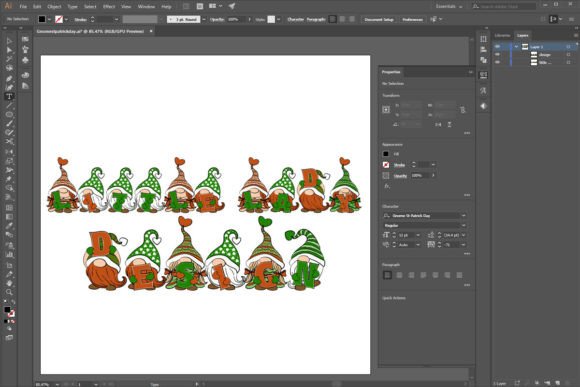Open the Regular font style dropdown

pos(463,225)
